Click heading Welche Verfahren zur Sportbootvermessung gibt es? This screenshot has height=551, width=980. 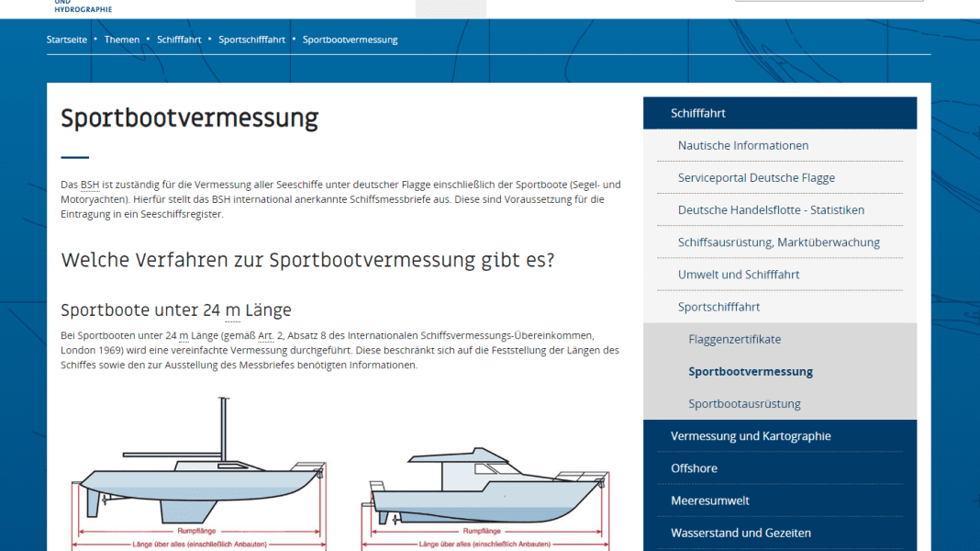coord(307,260)
